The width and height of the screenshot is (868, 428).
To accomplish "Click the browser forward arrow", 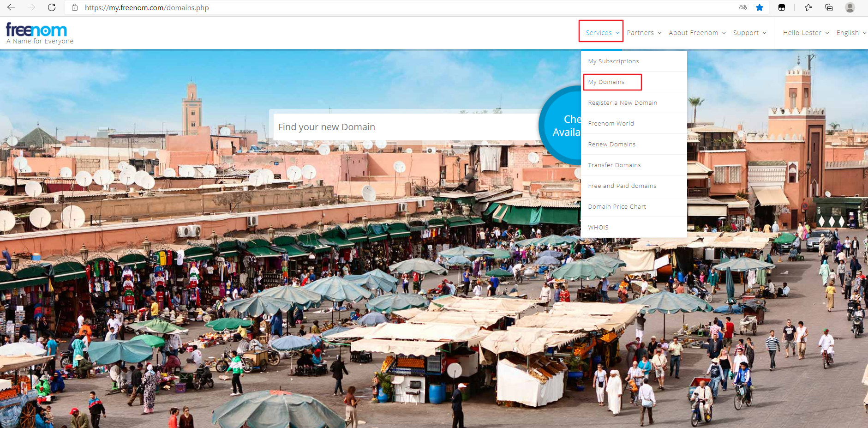I will (x=31, y=7).
